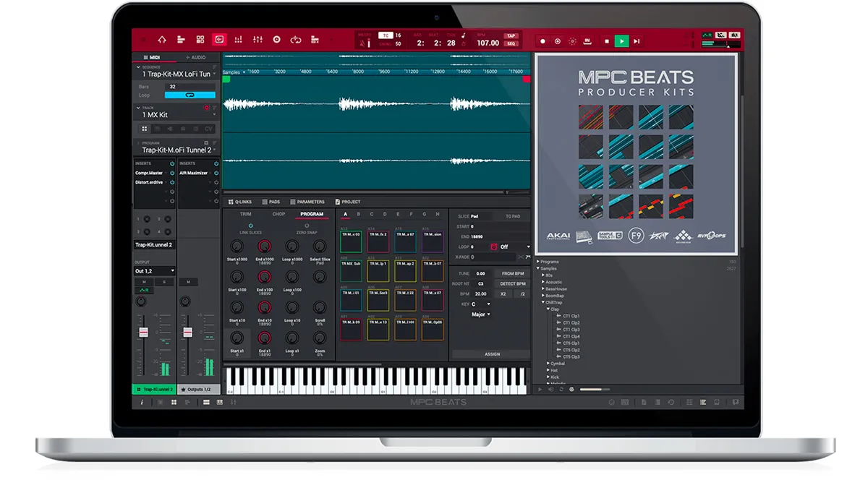Open the Track View icon

[182, 40]
